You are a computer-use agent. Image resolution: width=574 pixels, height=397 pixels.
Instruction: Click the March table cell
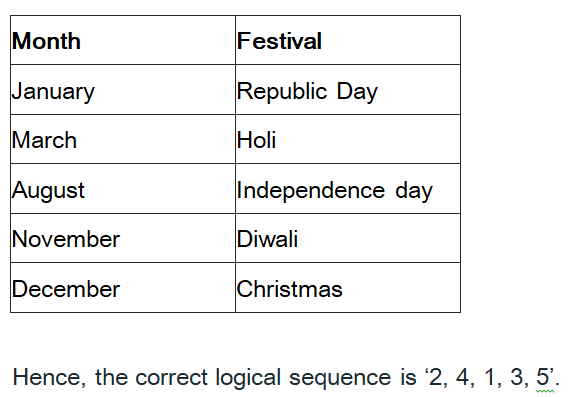(x=123, y=139)
